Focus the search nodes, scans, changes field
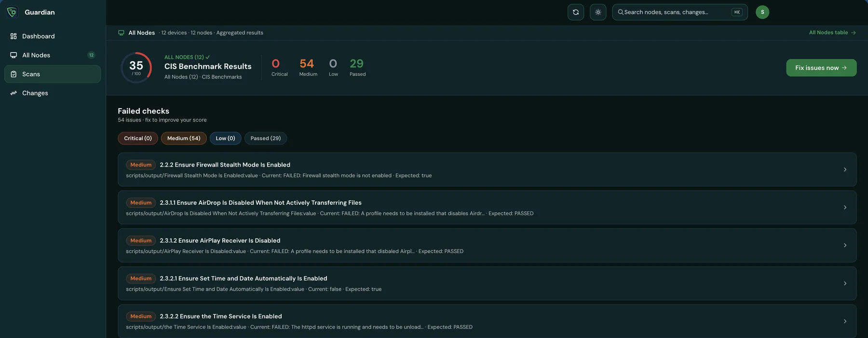868x338 pixels. click(x=680, y=12)
